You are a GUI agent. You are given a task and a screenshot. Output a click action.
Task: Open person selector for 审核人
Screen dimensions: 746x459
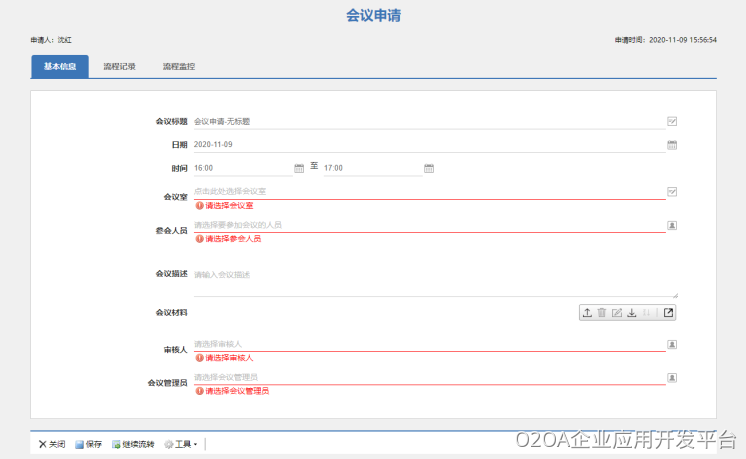click(672, 344)
